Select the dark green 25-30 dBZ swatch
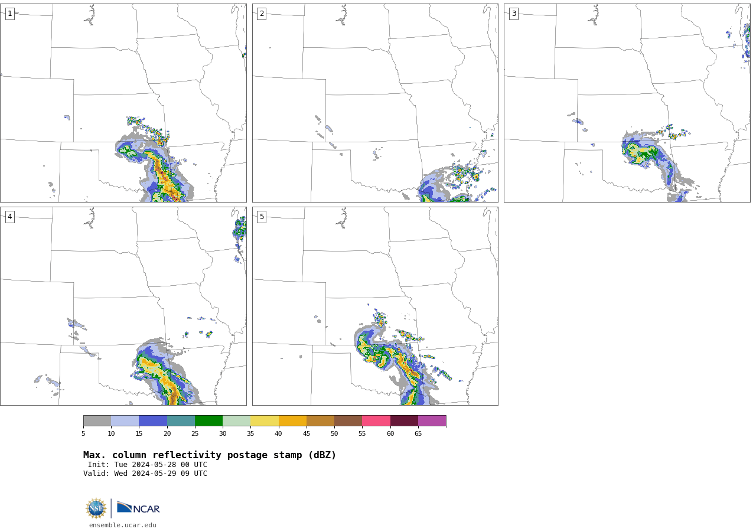 click(x=208, y=421)
